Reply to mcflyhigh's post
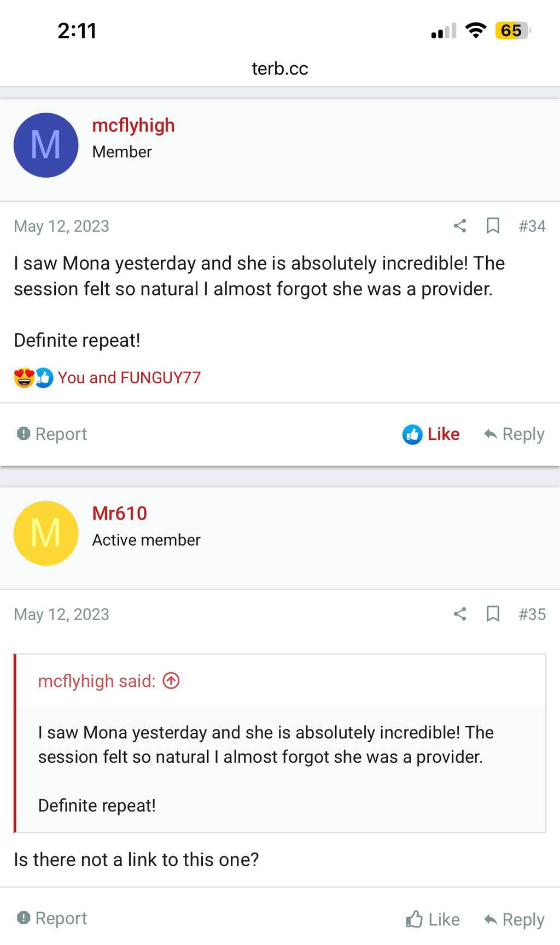 point(514,434)
